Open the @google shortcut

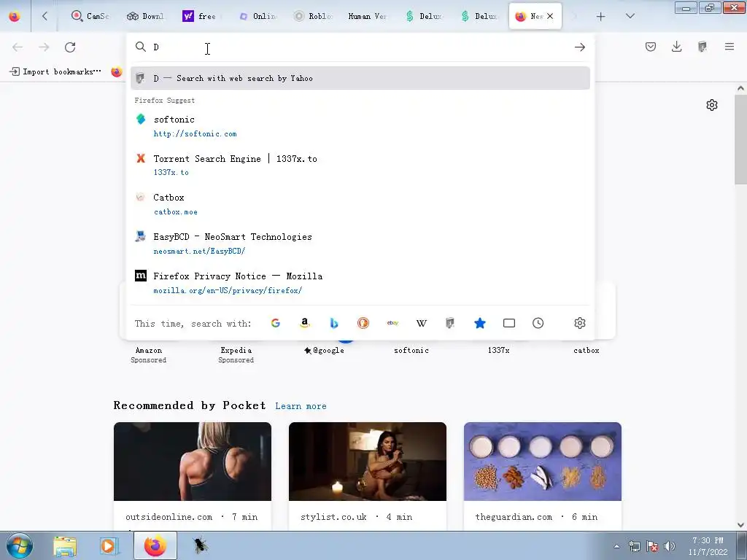pyautogui.click(x=324, y=351)
